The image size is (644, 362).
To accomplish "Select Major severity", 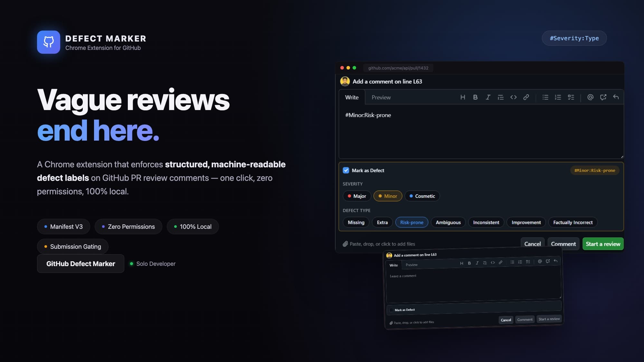I will click(357, 196).
